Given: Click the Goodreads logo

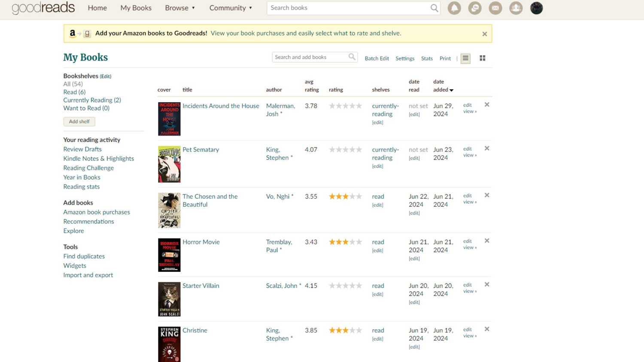Looking at the screenshot, I should click(43, 7).
